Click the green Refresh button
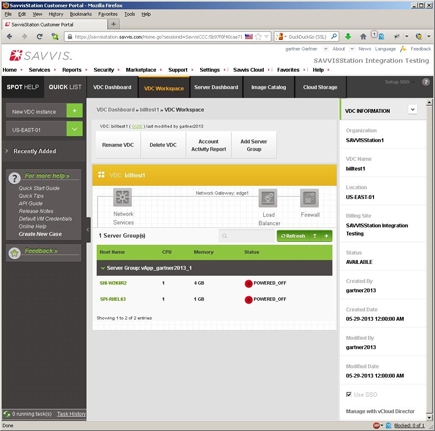435x431 pixels. 293,236
